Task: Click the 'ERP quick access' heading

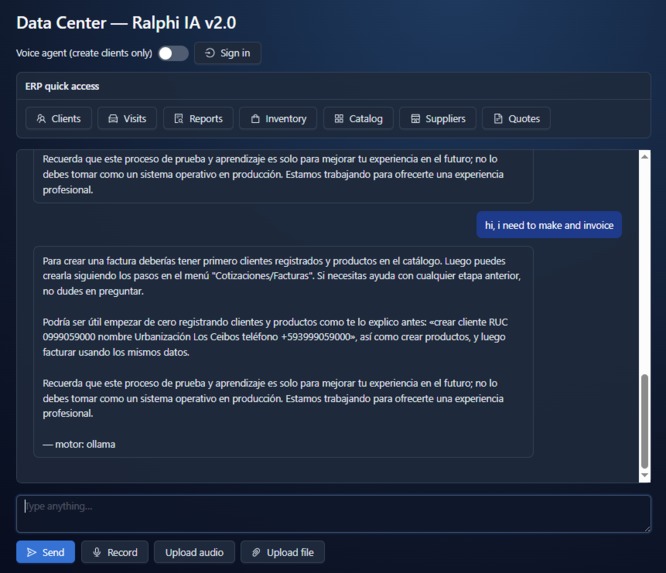Action: coord(62,86)
